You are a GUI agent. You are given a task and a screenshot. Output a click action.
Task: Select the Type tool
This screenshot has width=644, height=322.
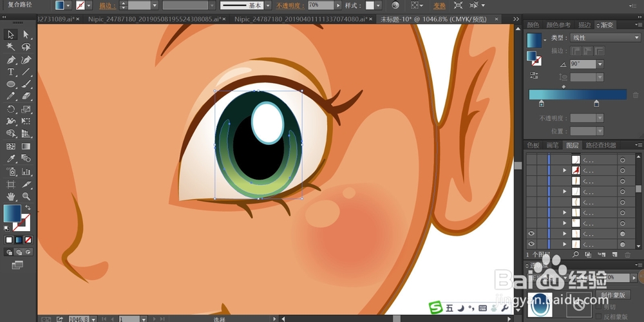pos(11,72)
